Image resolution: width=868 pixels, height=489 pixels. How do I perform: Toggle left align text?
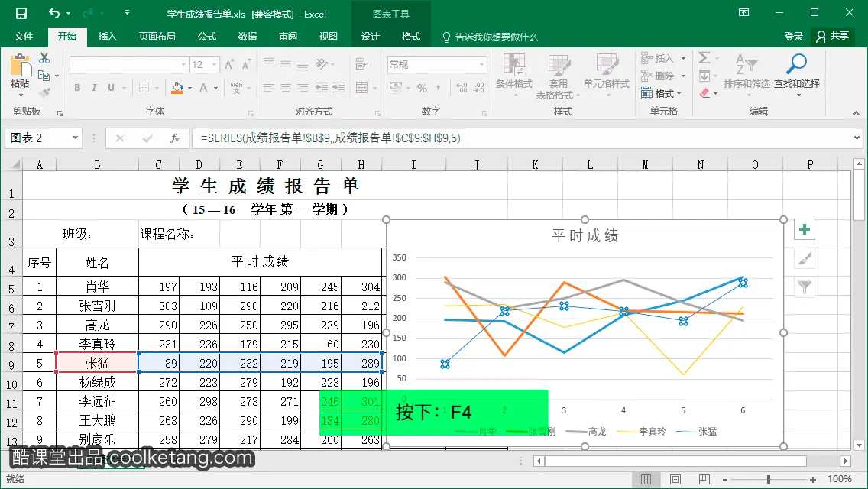pos(268,88)
